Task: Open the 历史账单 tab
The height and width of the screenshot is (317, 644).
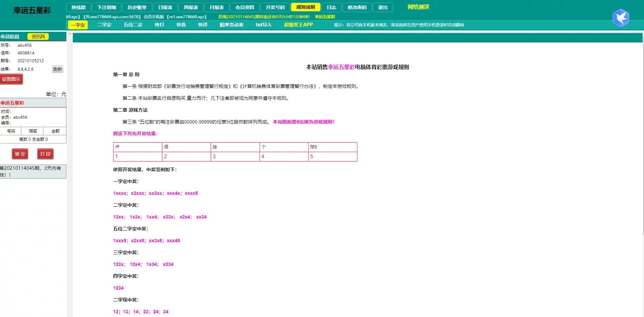Action: (137, 7)
